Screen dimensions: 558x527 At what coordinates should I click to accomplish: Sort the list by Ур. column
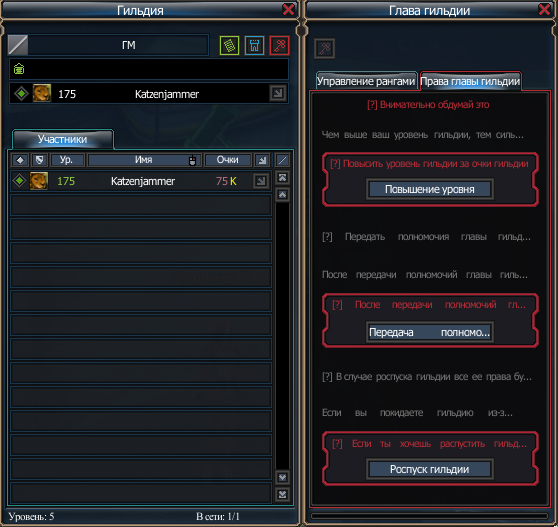pyautogui.click(x=67, y=160)
